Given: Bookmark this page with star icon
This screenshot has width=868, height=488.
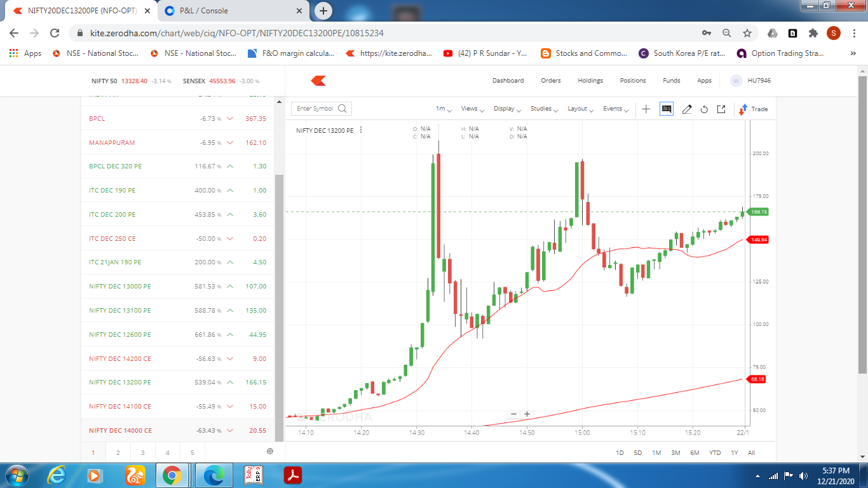Looking at the screenshot, I should coord(747,33).
